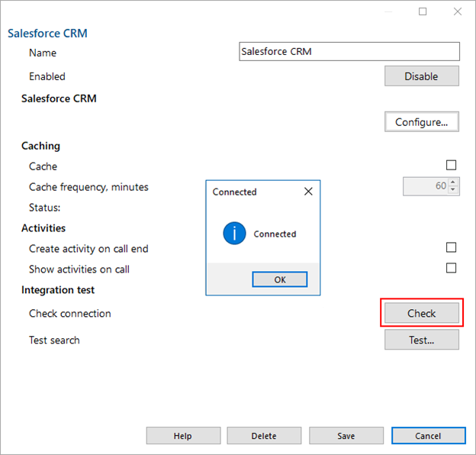Enable the Cache checkbox
476x455 pixels.
click(x=451, y=165)
